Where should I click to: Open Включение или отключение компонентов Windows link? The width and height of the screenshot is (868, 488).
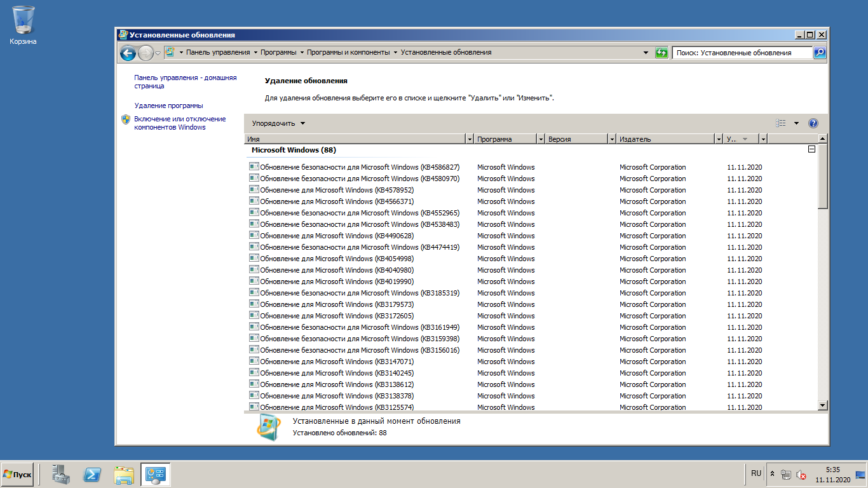click(180, 123)
